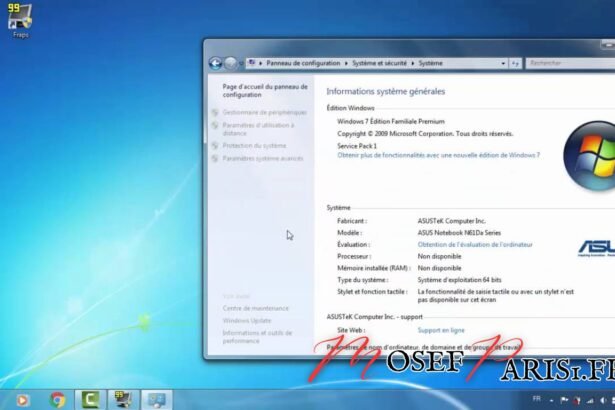Open the Fraps desktop shortcut icon
This screenshot has width=615, height=410.
(x=20, y=20)
